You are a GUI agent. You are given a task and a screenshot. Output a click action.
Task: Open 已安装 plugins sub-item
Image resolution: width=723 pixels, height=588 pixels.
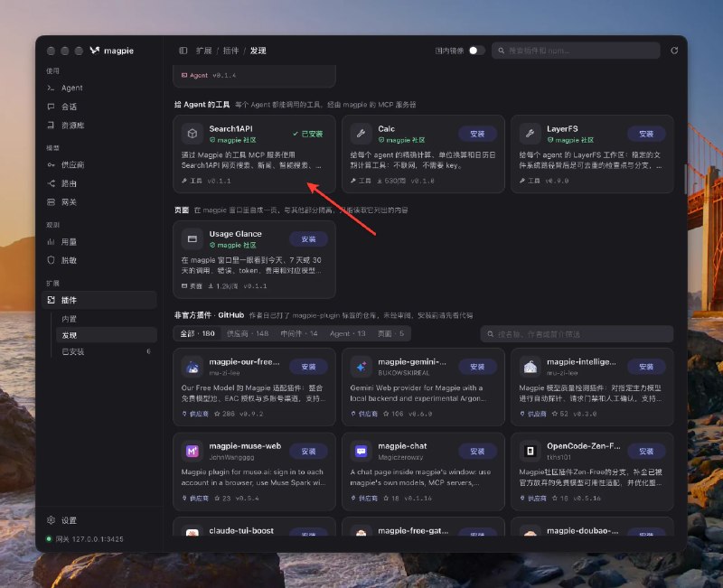pos(106,351)
